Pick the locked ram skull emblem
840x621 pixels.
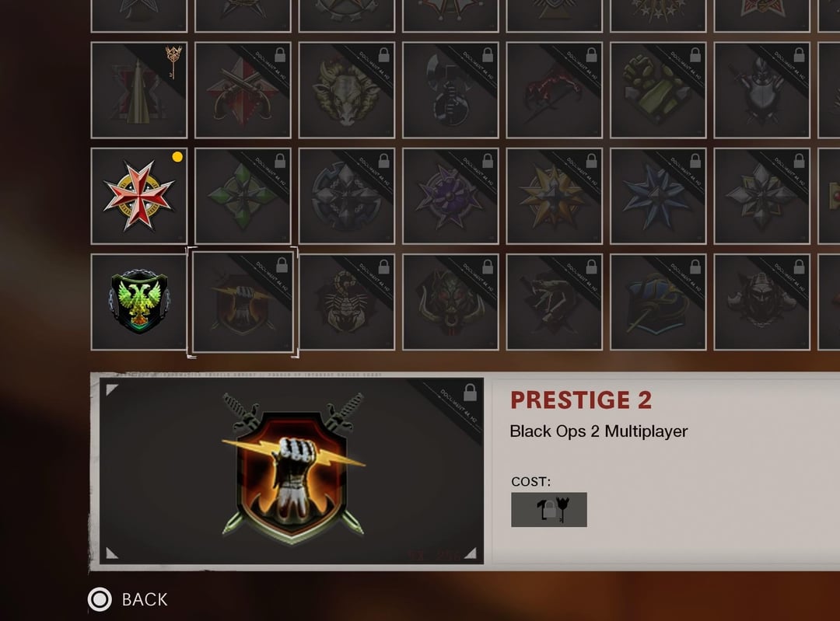[347, 90]
